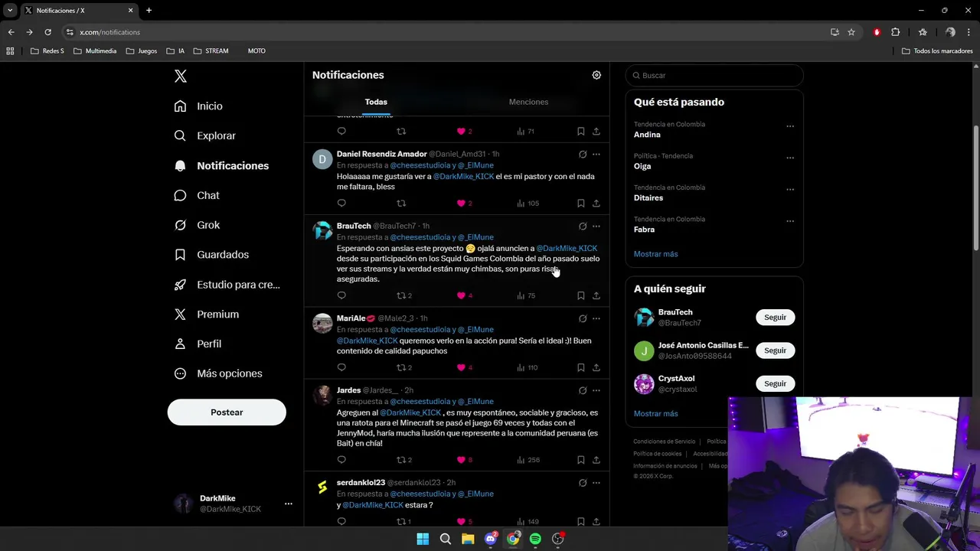This screenshot has height=551, width=980.
Task: Open options for Andina trend
Action: pyautogui.click(x=790, y=126)
